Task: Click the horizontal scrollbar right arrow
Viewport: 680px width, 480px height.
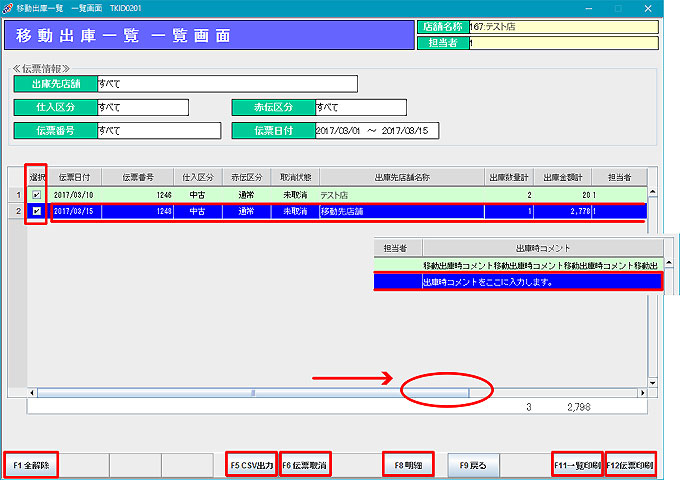Action: (641, 393)
